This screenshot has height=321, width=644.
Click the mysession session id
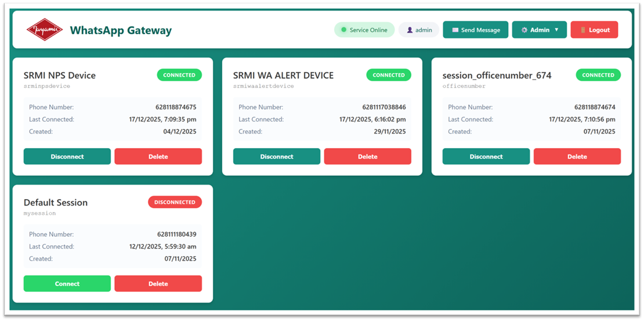coord(40,213)
